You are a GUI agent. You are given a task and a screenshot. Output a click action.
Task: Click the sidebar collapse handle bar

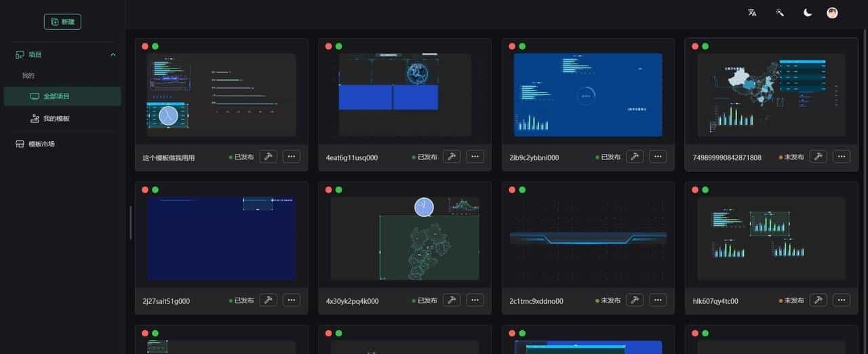131,222
